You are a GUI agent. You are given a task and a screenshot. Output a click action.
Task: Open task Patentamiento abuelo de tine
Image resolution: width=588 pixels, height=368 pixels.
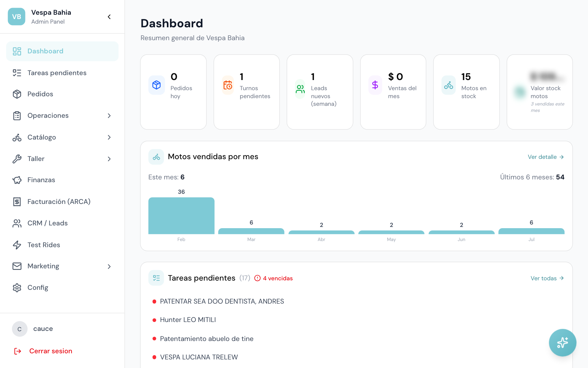[207, 339]
